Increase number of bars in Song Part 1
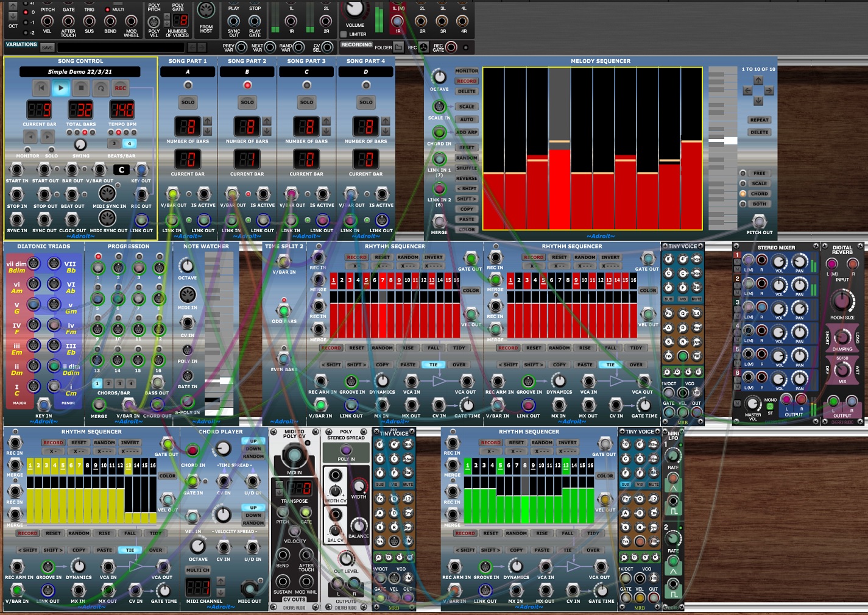868x615 pixels. (x=208, y=121)
